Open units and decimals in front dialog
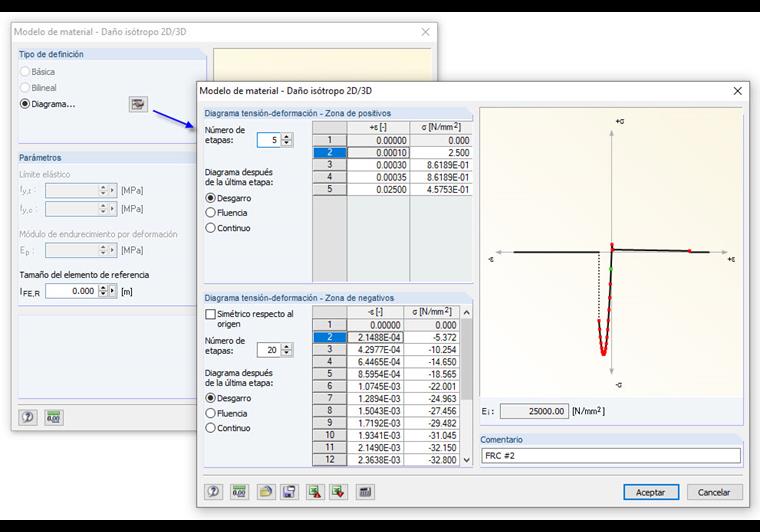 pyautogui.click(x=239, y=492)
